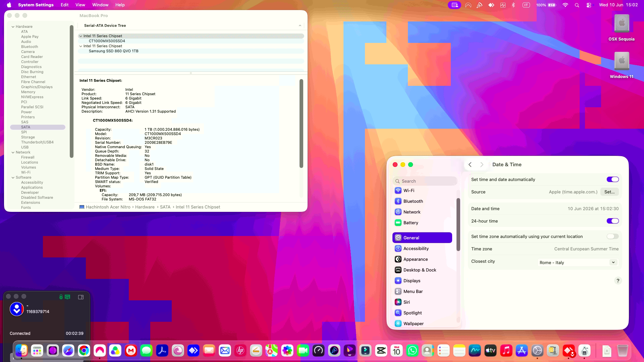Image resolution: width=644 pixels, height=362 pixels.
Task: Open the Help menu
Action: 120,5
